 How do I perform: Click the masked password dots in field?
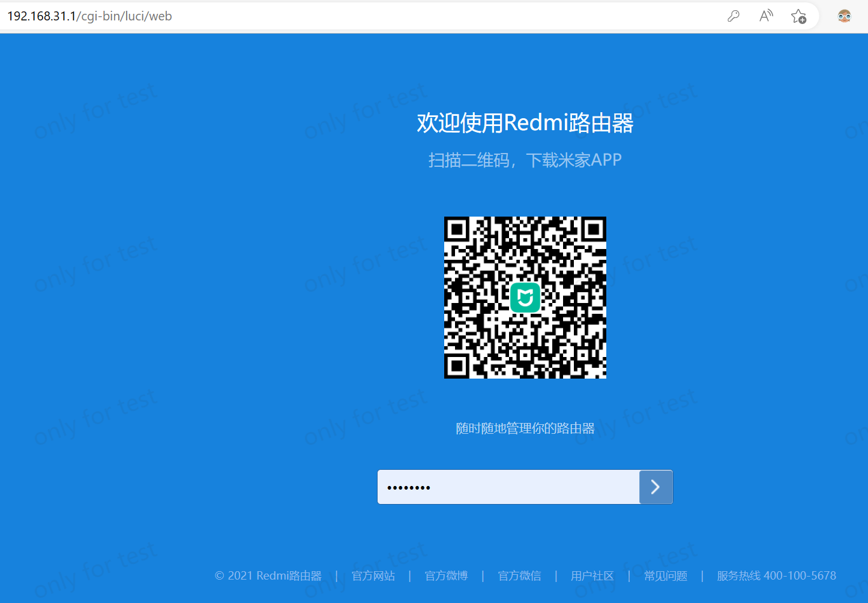[409, 488]
